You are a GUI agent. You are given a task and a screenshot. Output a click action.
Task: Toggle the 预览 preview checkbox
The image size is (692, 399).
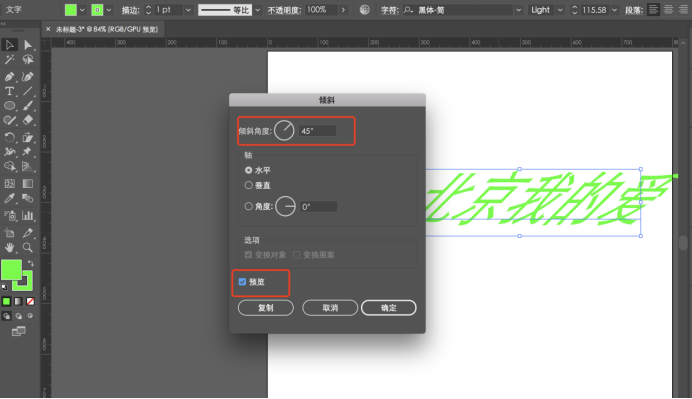(x=242, y=282)
